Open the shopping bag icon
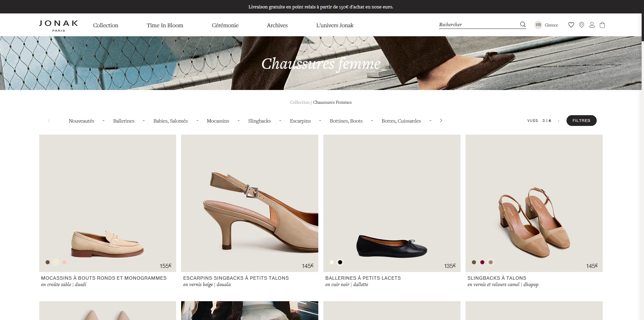This screenshot has width=644, height=320. [x=602, y=25]
